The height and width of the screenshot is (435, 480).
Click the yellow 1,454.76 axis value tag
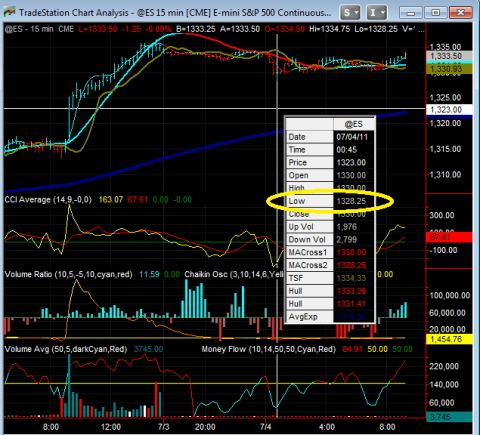click(x=449, y=339)
